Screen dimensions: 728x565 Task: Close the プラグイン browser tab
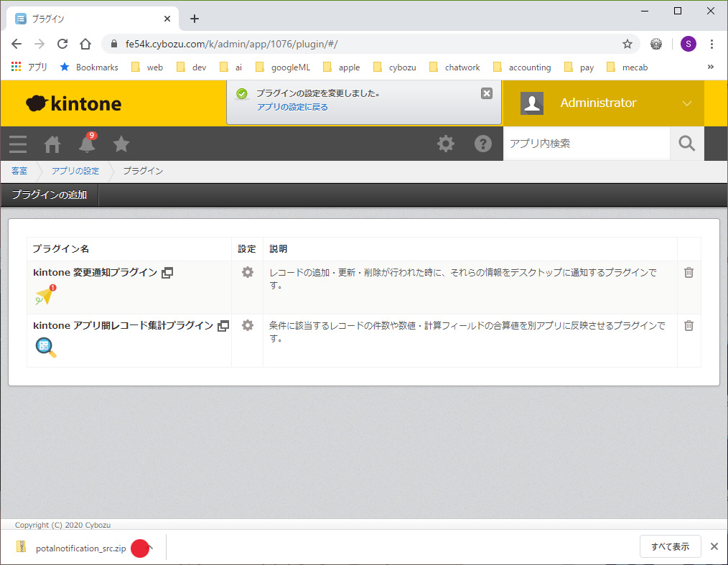click(x=167, y=19)
